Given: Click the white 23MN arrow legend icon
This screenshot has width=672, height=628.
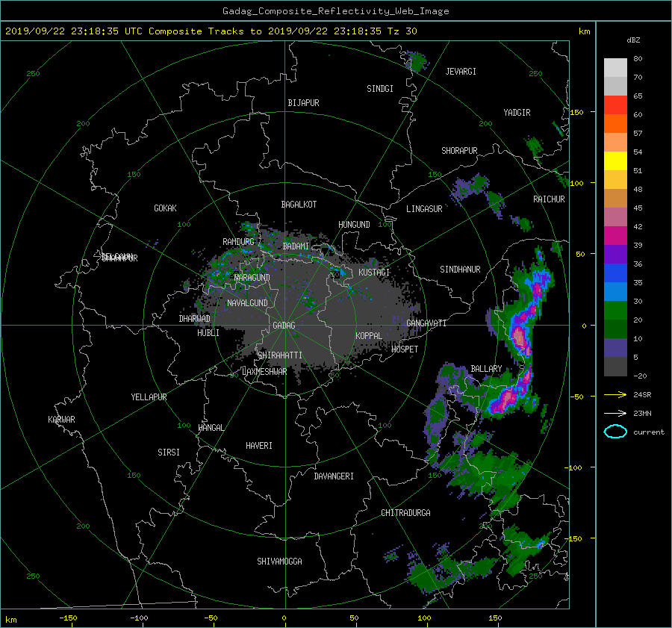Looking at the screenshot, I should tap(615, 413).
